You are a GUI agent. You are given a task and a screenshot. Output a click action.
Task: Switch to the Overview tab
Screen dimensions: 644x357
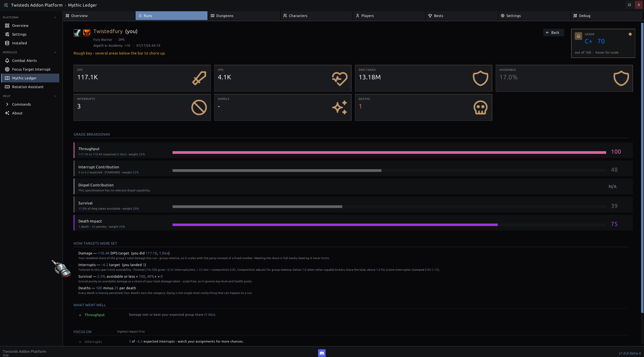[x=99, y=16]
